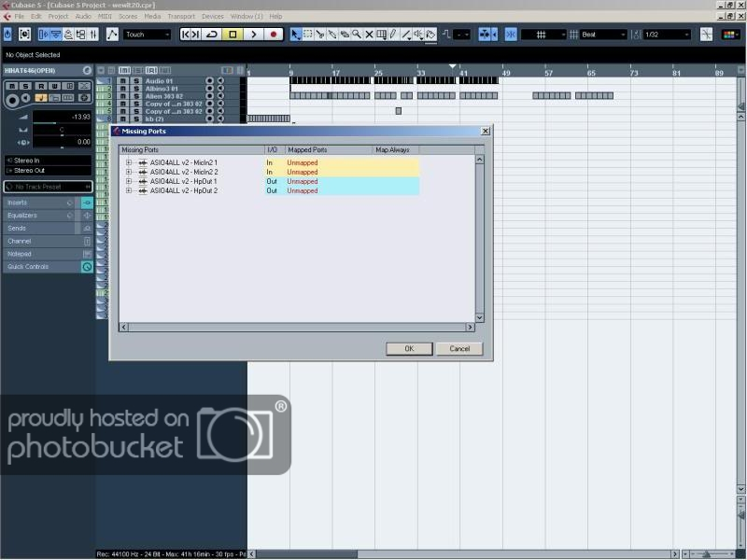747x560 pixels.
Task: Click Missing Ports dialog scroll down arrow
Action: 480,317
